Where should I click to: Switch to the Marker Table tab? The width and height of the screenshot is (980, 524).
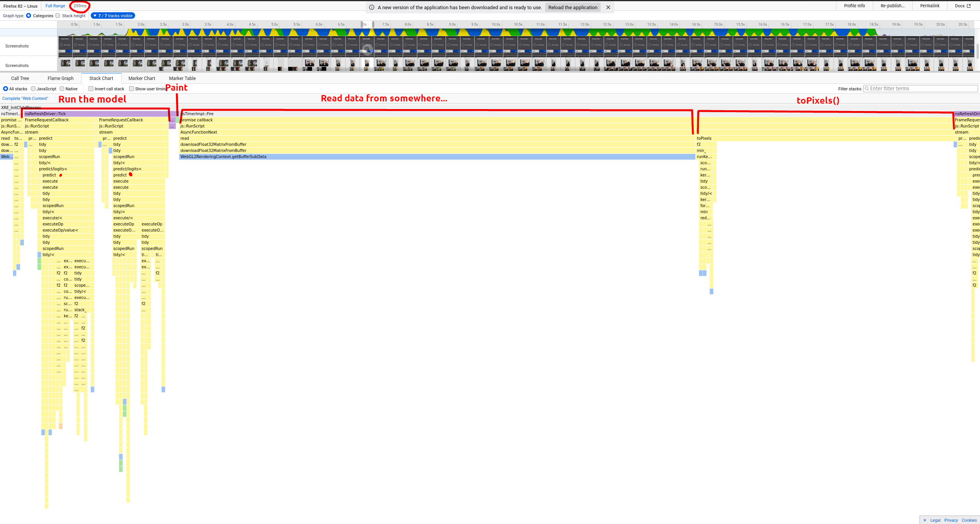[x=182, y=78]
